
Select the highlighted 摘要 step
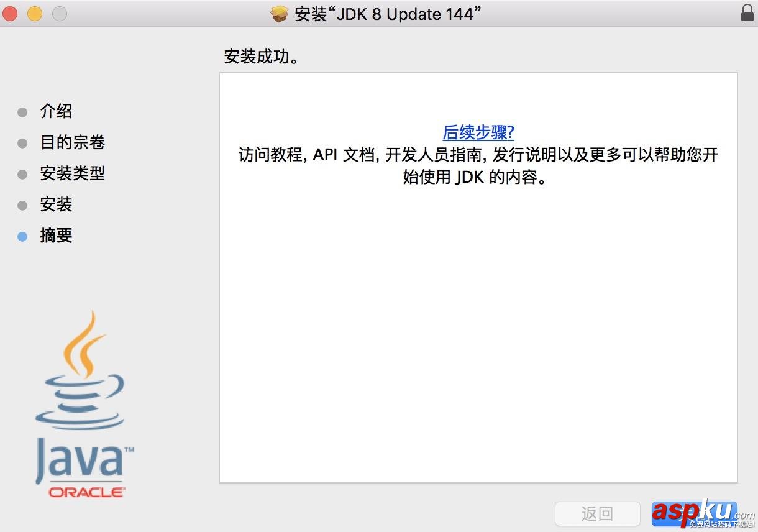[57, 236]
